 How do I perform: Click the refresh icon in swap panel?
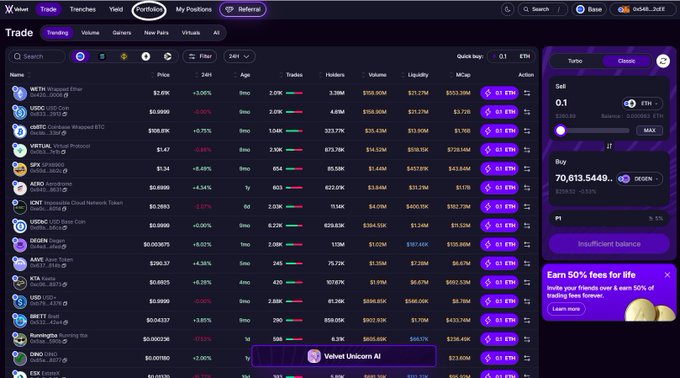pos(663,61)
